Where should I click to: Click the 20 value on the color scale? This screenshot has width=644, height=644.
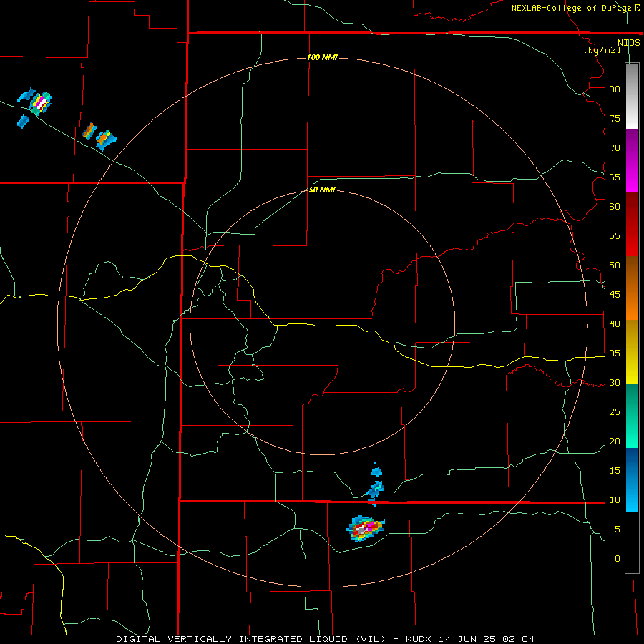615,441
